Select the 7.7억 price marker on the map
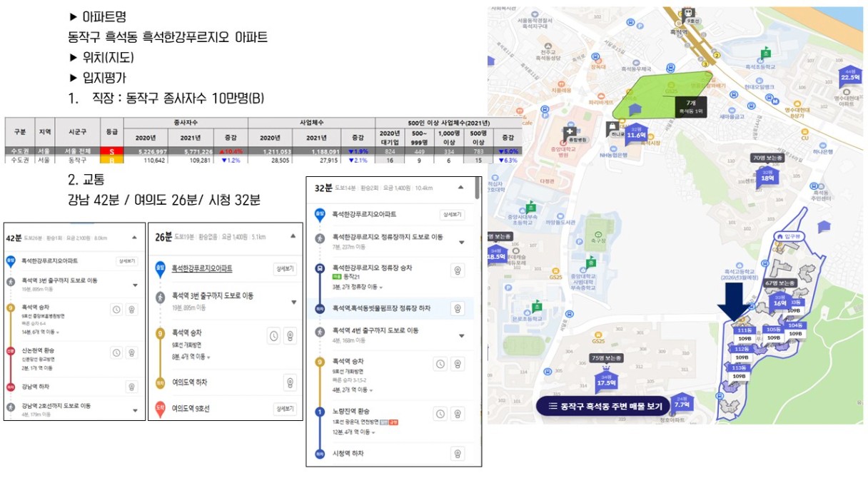Screen dimensions: 868x488 coord(682,402)
